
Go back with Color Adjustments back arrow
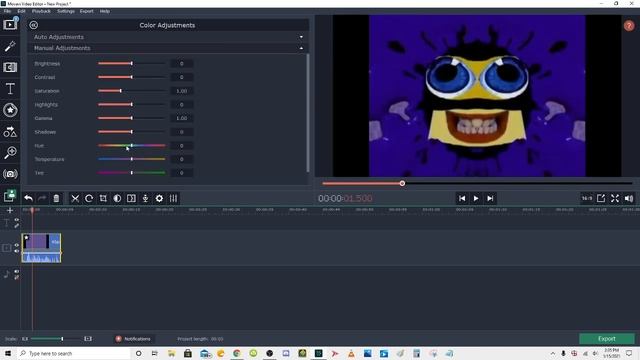click(33, 25)
